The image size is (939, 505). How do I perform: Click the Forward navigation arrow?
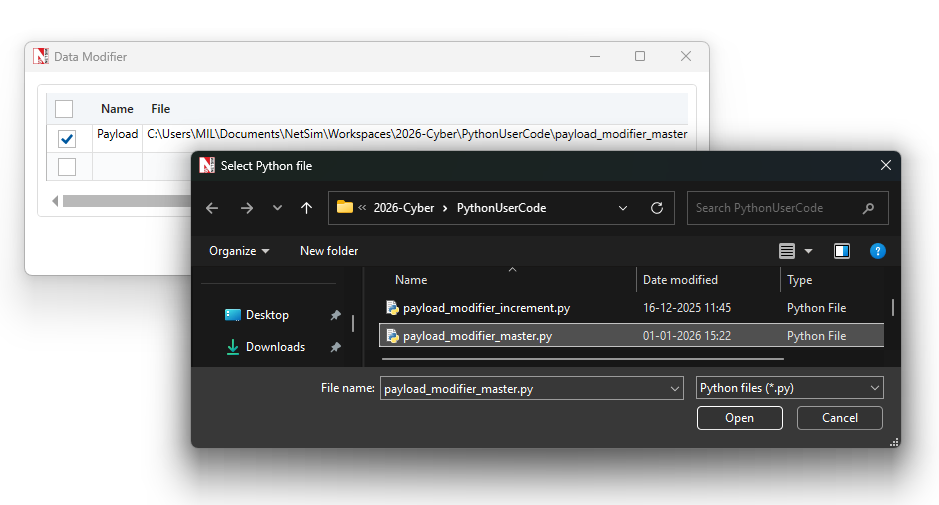(246, 208)
